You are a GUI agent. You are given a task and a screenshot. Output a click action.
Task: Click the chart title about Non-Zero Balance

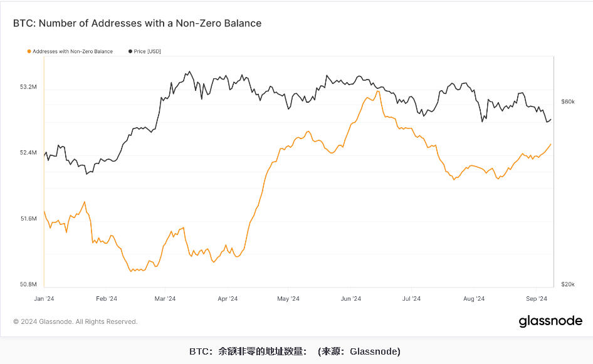pos(137,23)
